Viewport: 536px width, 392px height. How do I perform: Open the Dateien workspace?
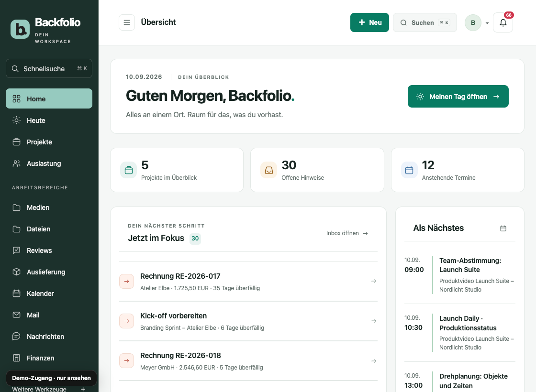tap(49, 229)
